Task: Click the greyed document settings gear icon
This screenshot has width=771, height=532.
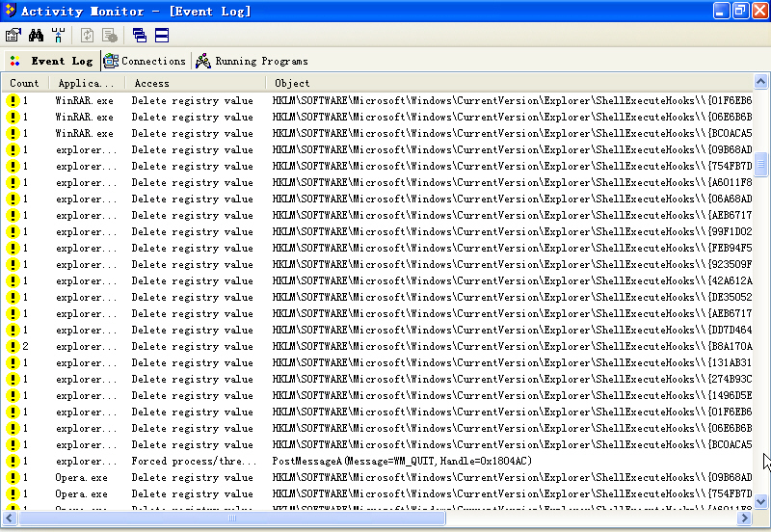Action: pos(110,35)
